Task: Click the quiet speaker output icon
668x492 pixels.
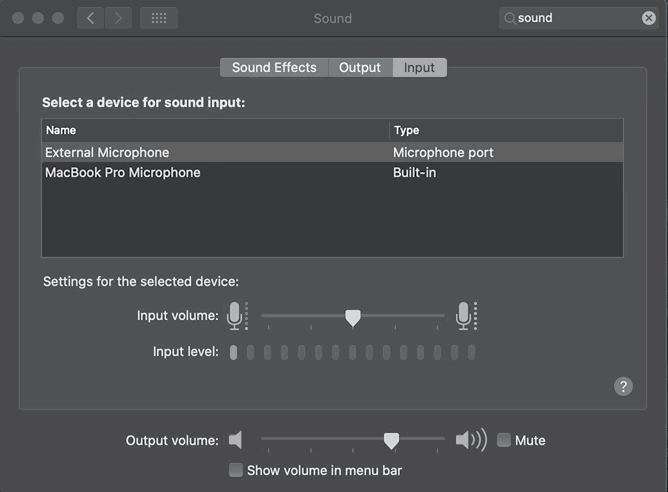Action: [x=236, y=440]
